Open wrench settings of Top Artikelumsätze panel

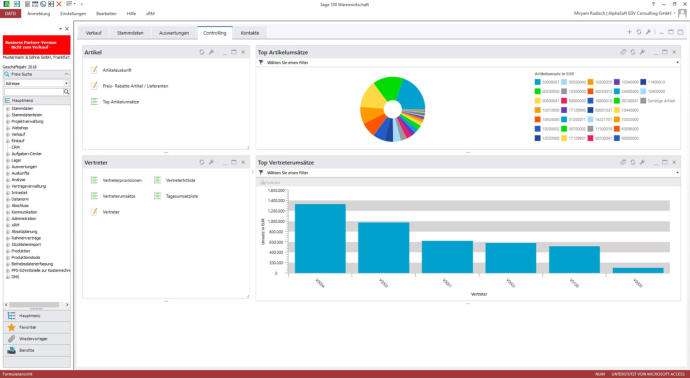coord(642,52)
